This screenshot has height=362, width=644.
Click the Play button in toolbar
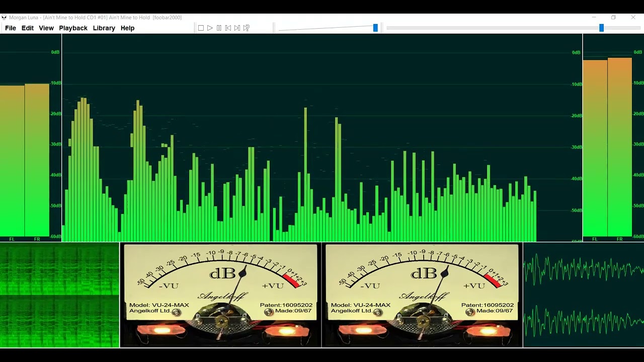click(210, 28)
